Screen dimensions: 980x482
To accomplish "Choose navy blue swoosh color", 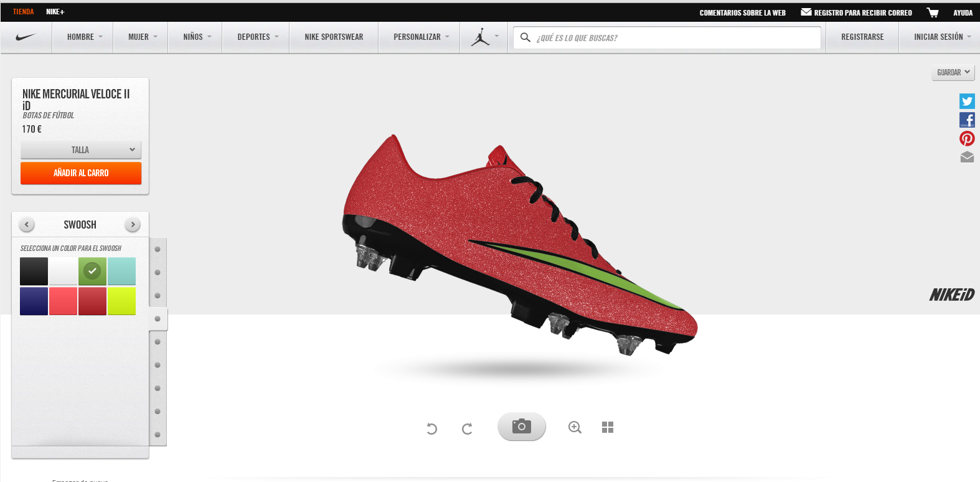I will pos(34,301).
